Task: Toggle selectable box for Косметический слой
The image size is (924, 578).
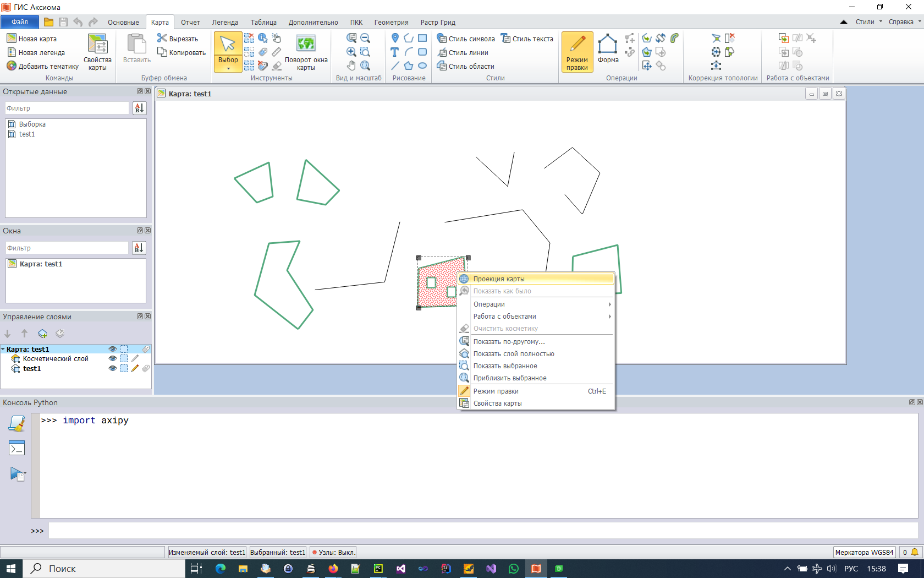Action: tap(124, 358)
